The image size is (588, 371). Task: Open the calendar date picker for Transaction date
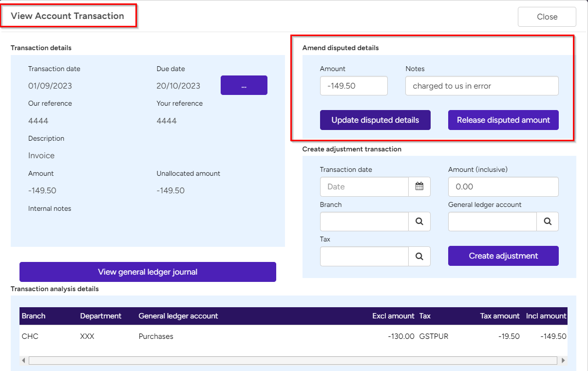pos(419,186)
